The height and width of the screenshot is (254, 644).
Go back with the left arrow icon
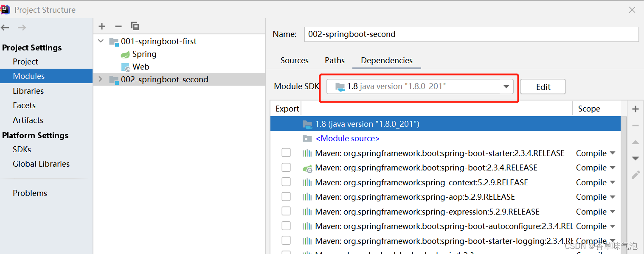(5, 28)
